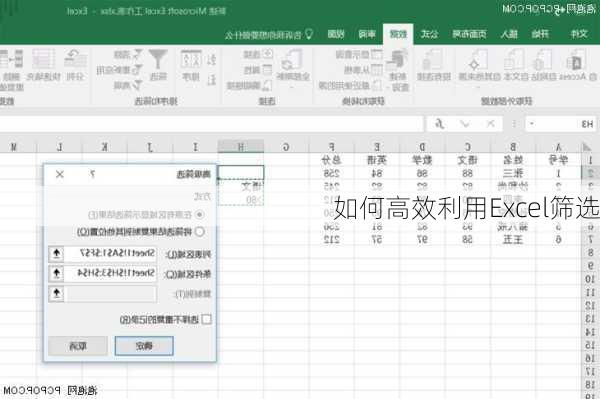Click Connections (连接) in ribbon

click(x=258, y=54)
